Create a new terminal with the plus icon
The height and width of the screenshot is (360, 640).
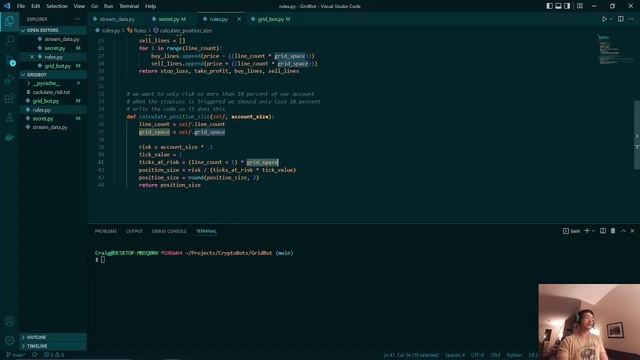[587, 231]
